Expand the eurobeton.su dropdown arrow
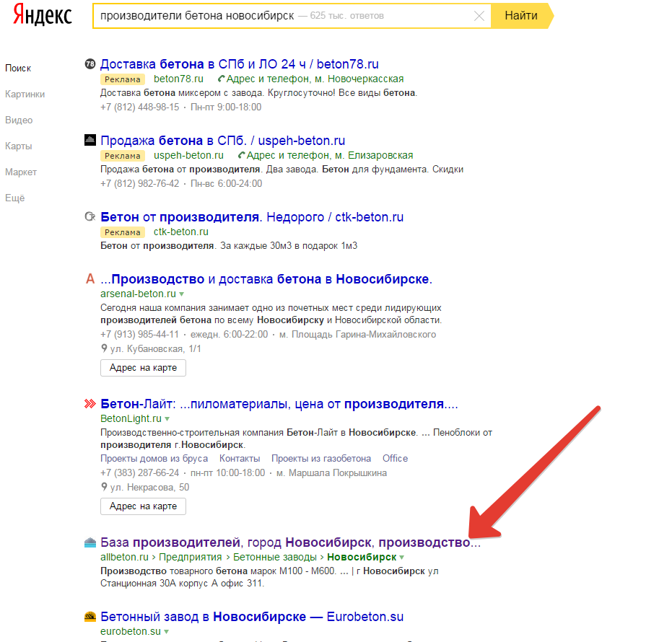 click(166, 632)
